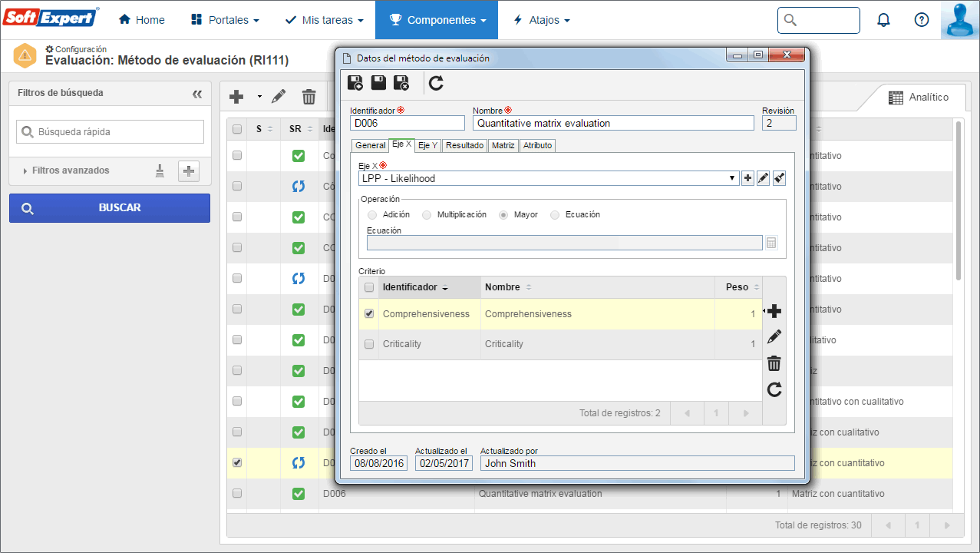This screenshot has height=553, width=980.
Task: Open the Componentes menu dropdown
Action: [x=437, y=20]
